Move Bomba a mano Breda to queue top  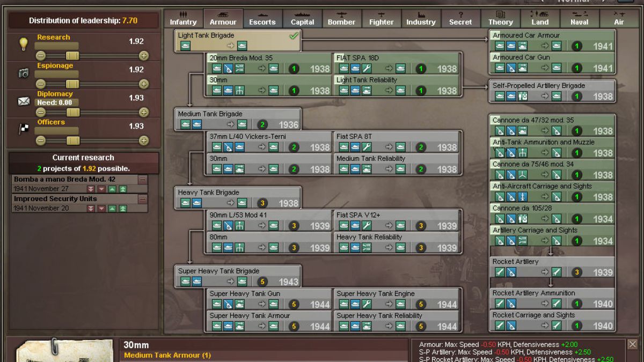123,189
